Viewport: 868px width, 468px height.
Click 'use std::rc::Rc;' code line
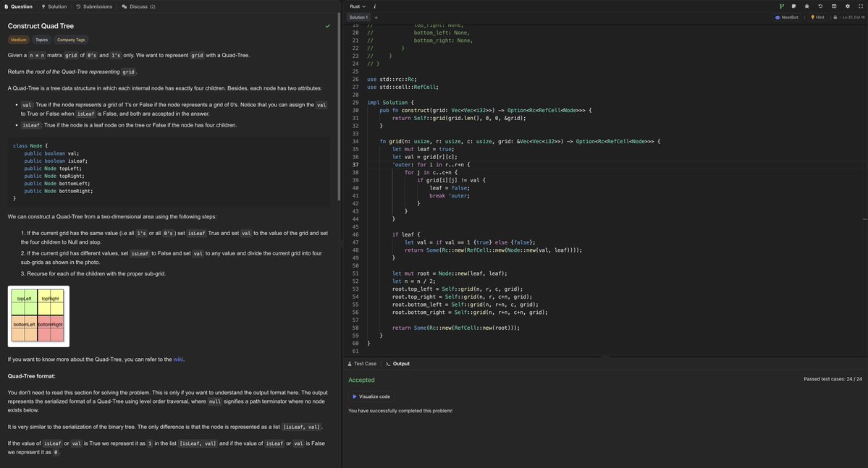(392, 79)
